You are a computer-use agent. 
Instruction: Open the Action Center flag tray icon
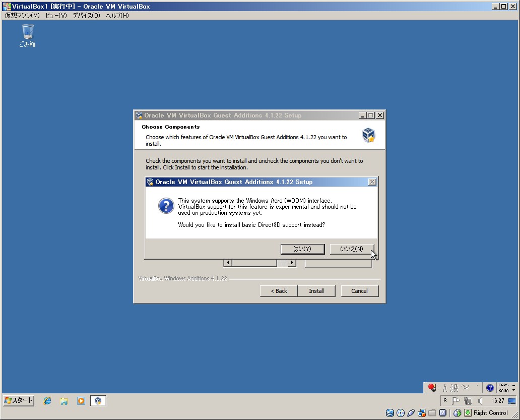[456, 401]
